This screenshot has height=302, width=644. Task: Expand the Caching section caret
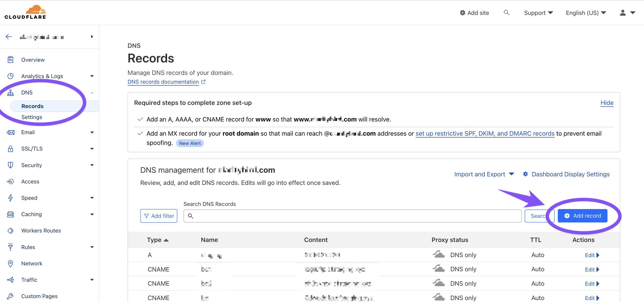coord(92,214)
